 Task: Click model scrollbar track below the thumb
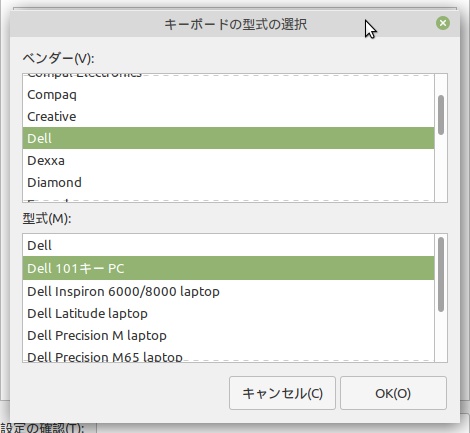pos(441,337)
